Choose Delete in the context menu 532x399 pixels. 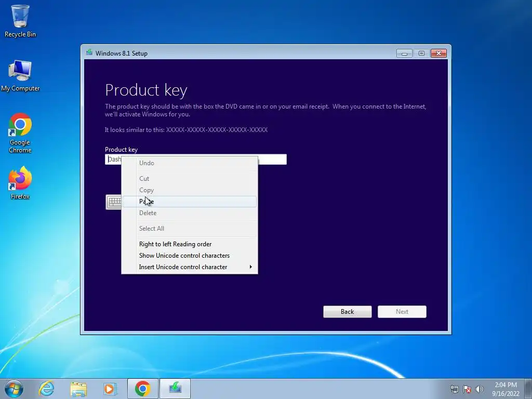[x=189, y=213]
